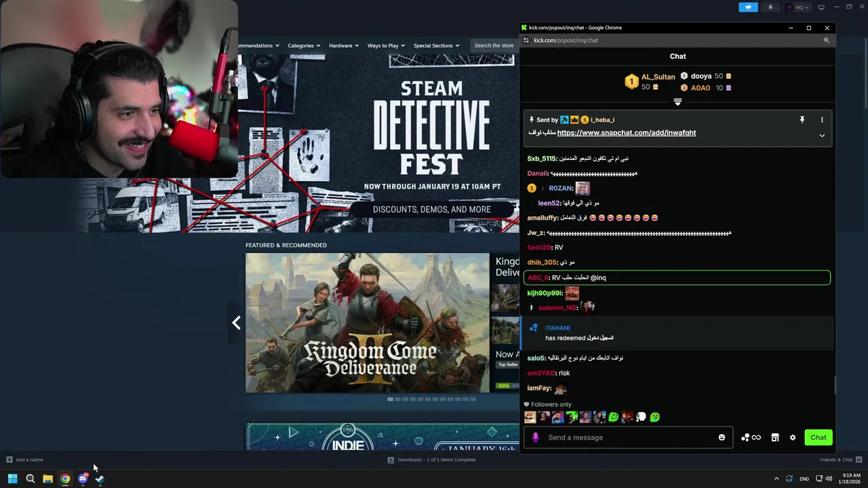Expand pinned message with chevron
Image resolution: width=868 pixels, height=488 pixels.
click(x=822, y=136)
